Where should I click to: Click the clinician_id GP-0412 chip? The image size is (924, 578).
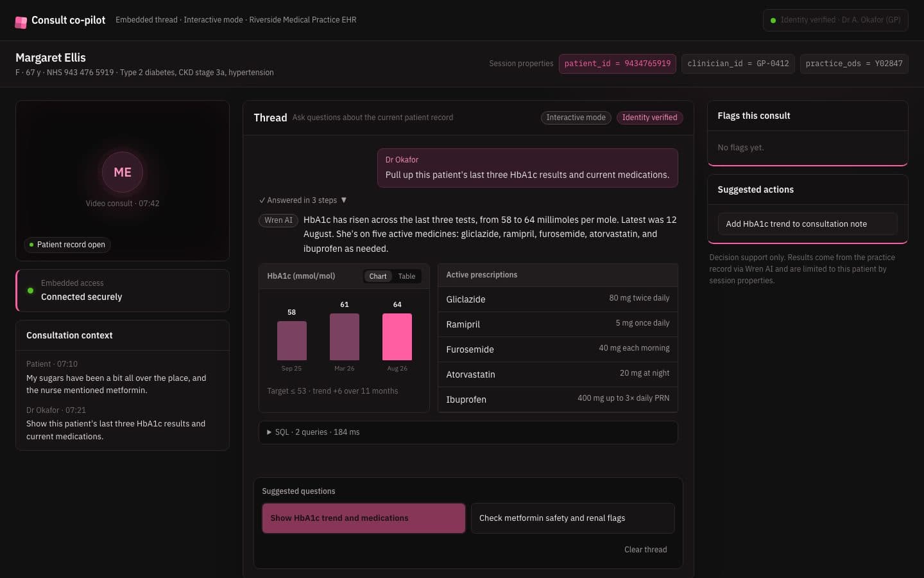coord(738,64)
